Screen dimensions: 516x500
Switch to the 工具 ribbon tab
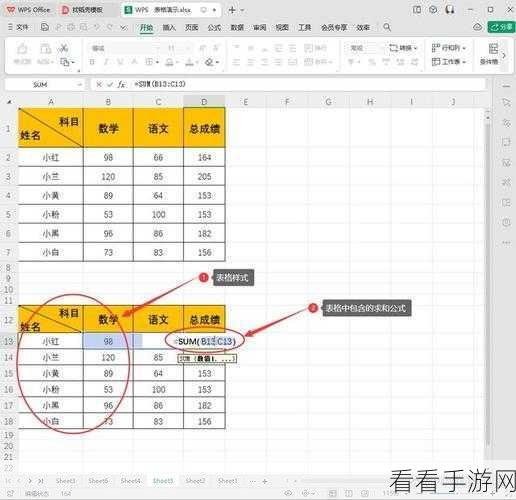[305, 27]
